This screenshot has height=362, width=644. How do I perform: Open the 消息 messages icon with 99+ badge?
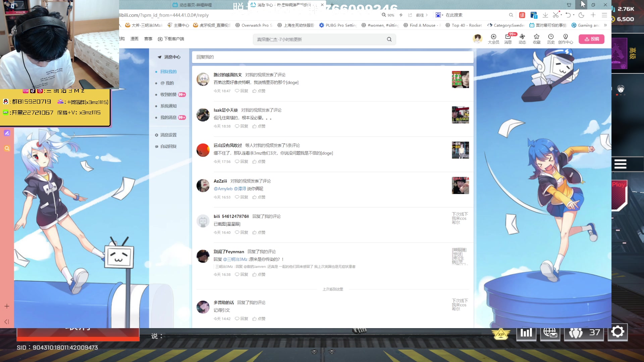508,39
